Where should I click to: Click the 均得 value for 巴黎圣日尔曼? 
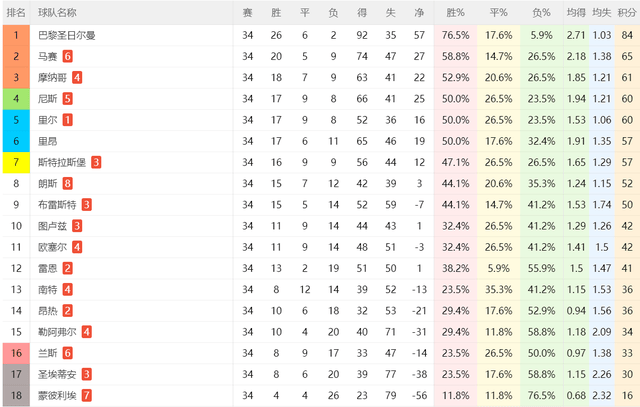click(x=575, y=35)
